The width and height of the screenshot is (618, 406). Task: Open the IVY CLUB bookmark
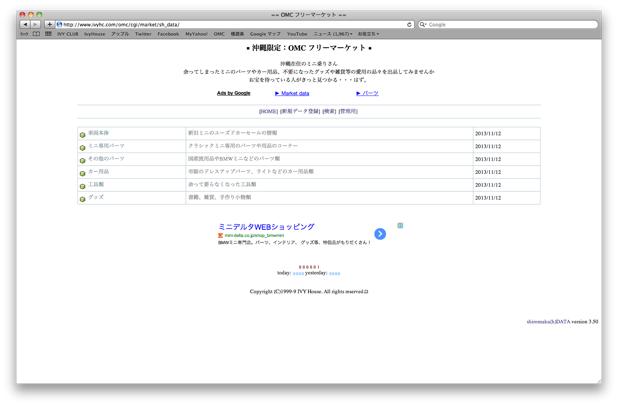point(68,34)
